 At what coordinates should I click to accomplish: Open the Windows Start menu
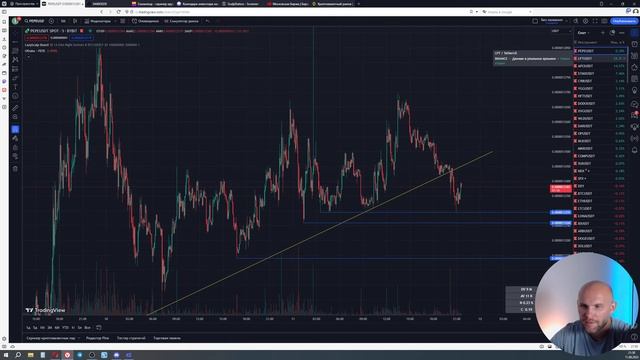point(6,355)
